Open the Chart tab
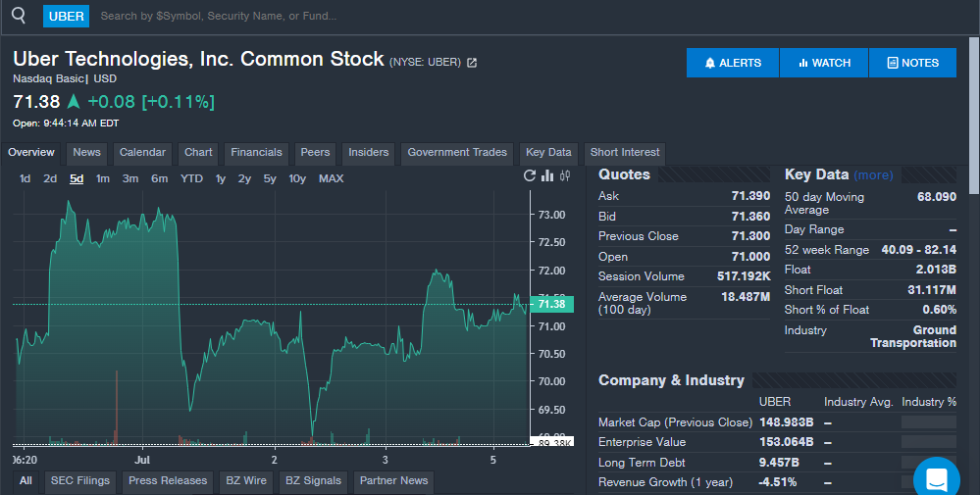 click(198, 153)
